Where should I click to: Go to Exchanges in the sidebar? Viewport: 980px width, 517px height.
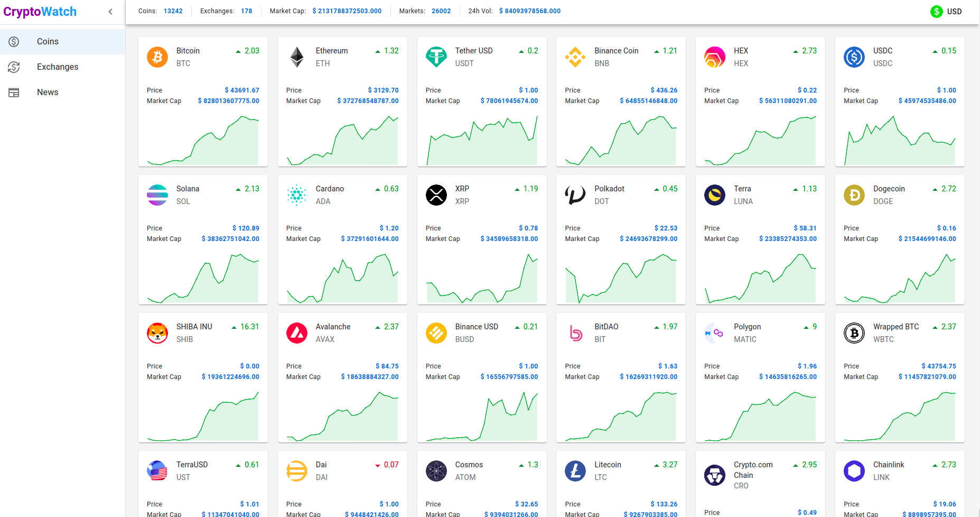62,67
